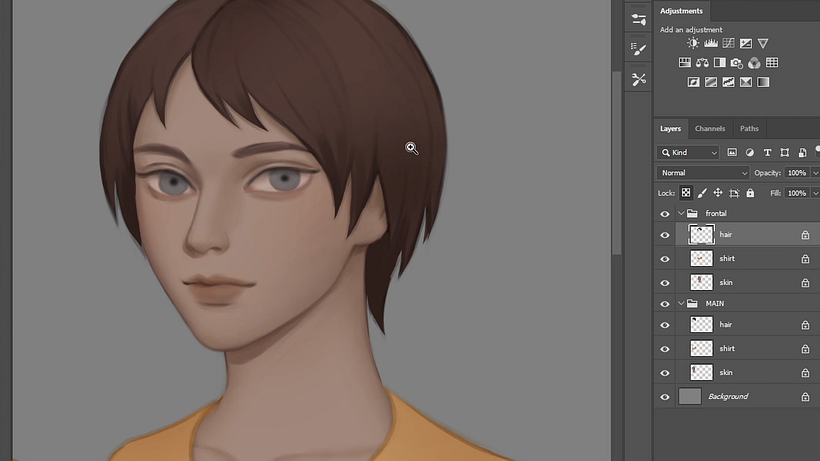Viewport: 820px width, 461px height.
Task: Add a Levels adjustment layer
Action: coord(711,43)
